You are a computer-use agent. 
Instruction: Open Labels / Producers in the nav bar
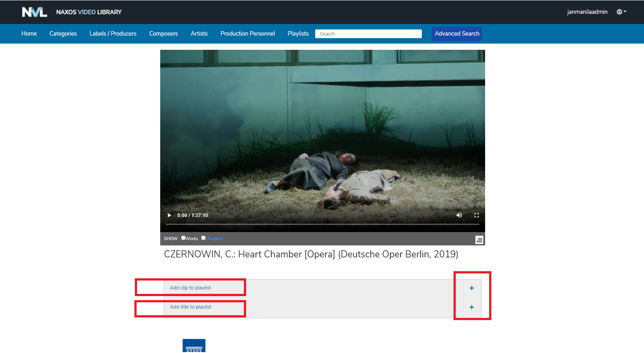113,33
